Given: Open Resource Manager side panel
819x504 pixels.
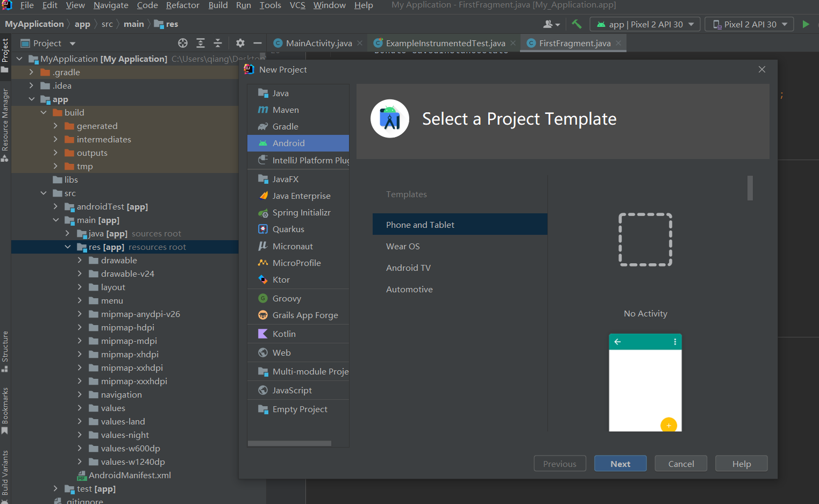Looking at the screenshot, I should coord(5,125).
